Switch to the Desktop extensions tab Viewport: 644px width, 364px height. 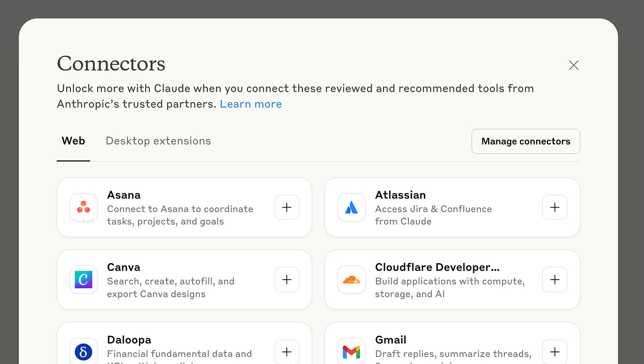[x=158, y=141]
